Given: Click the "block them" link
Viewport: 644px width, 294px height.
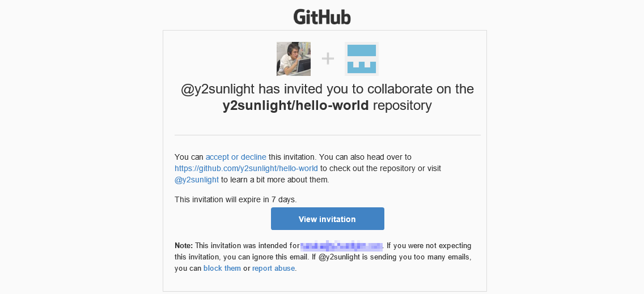Looking at the screenshot, I should pyautogui.click(x=222, y=268).
